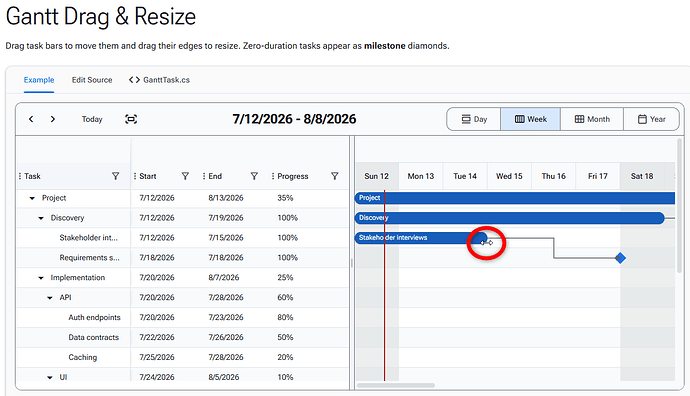
Task: Jump to Today
Action: (92, 119)
